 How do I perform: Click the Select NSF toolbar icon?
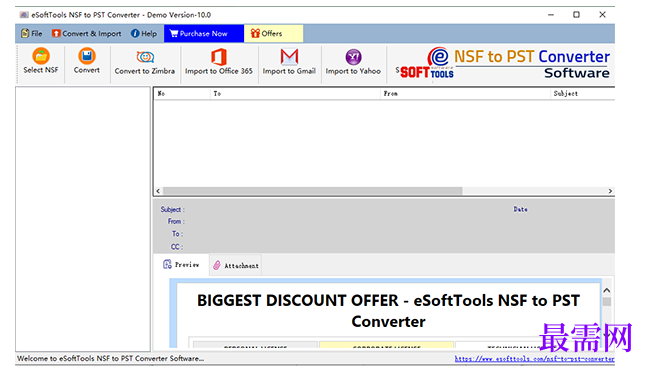41,56
